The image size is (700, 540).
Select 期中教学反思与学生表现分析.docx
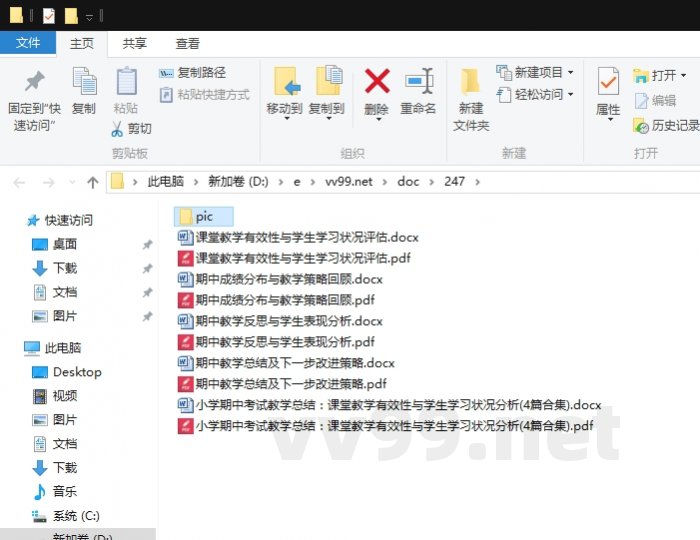click(x=280, y=321)
